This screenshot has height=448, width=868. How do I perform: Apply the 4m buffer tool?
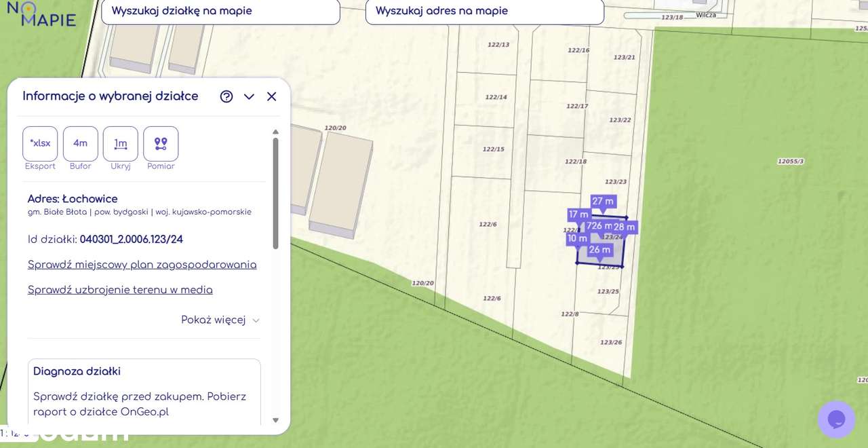point(81,143)
